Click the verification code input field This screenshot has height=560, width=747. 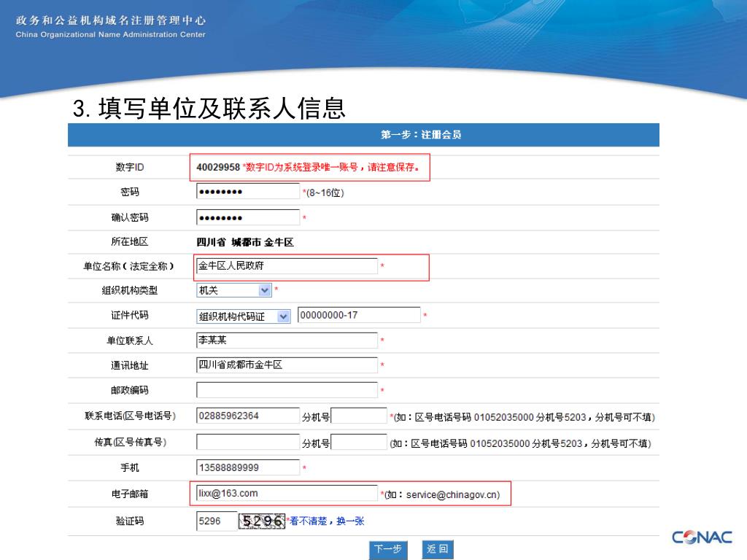(x=214, y=521)
